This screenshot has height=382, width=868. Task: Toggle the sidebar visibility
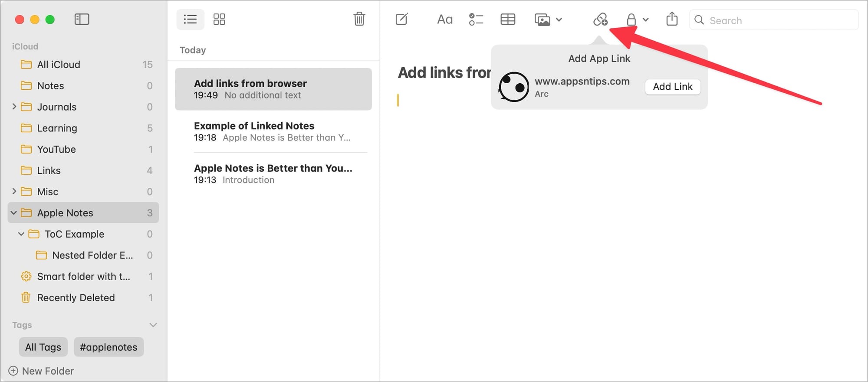click(x=82, y=20)
